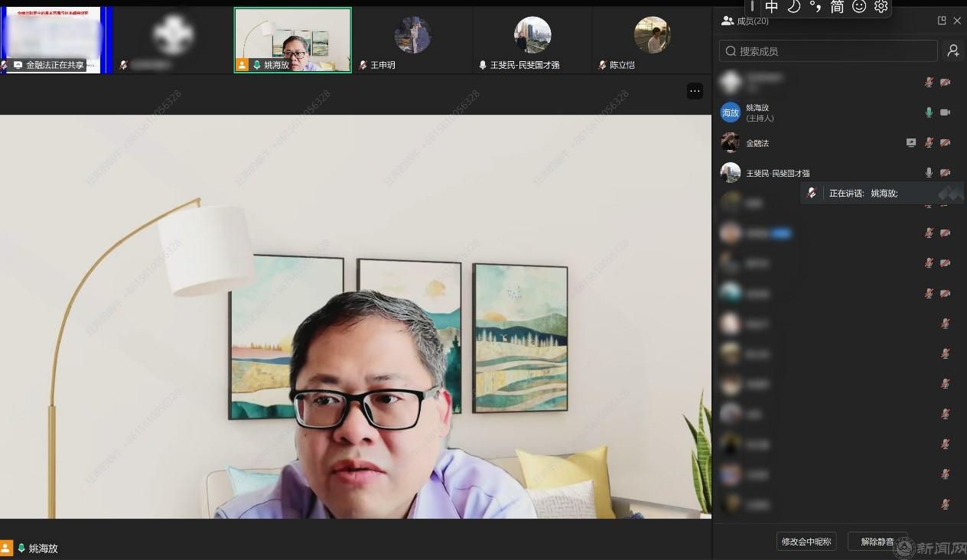967x560 pixels.
Task: Open the emoji smiley in input method bar
Action: (x=858, y=7)
